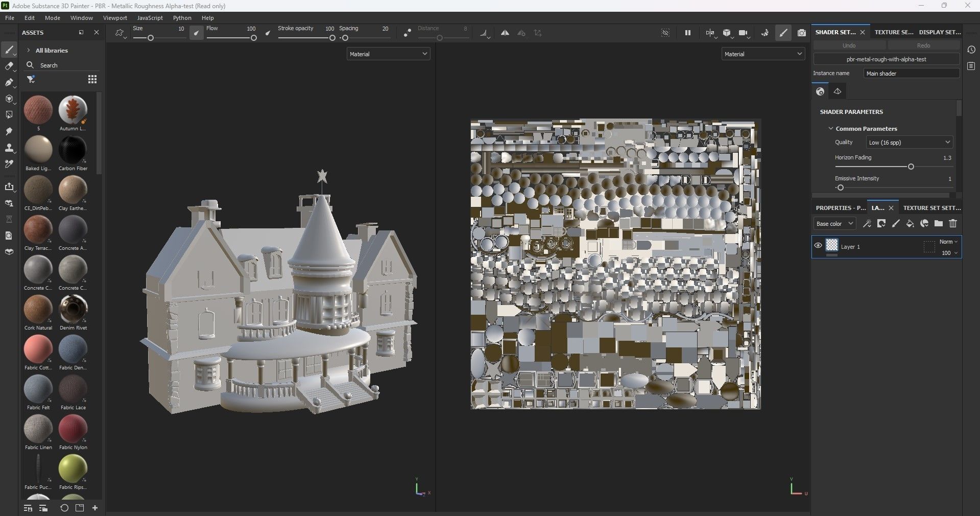
Task: Open Layer 1 opacity 100 dropdown
Action: point(949,253)
